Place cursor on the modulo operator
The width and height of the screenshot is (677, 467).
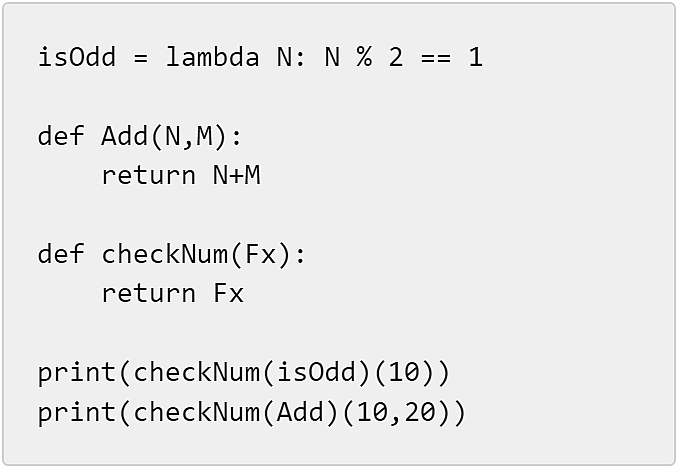364,57
